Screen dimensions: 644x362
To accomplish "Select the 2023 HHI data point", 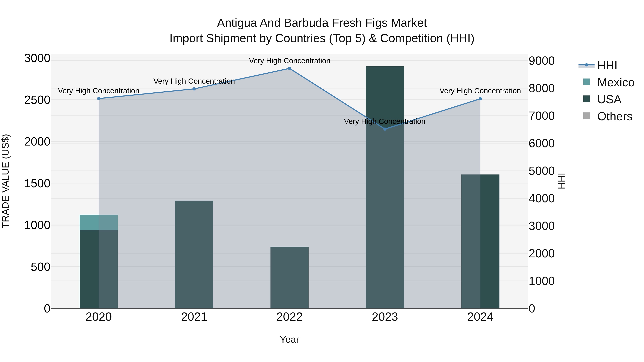I will pos(385,129).
